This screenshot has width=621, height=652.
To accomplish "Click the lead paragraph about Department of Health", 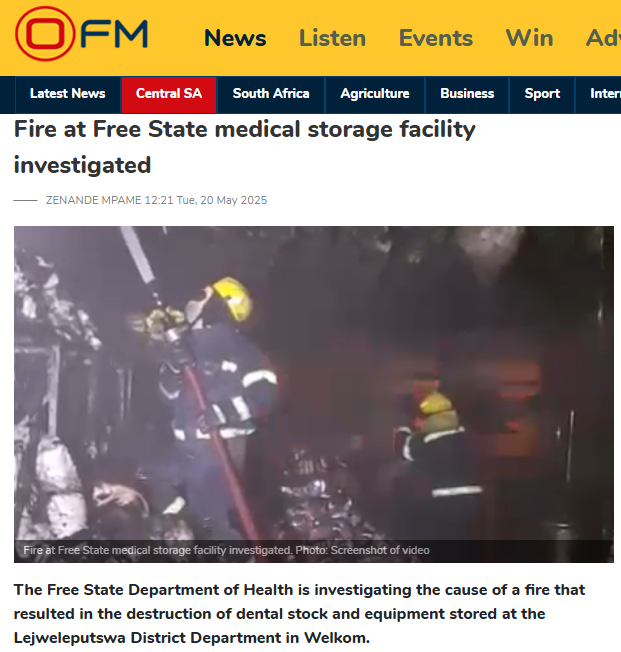I will click(x=299, y=614).
